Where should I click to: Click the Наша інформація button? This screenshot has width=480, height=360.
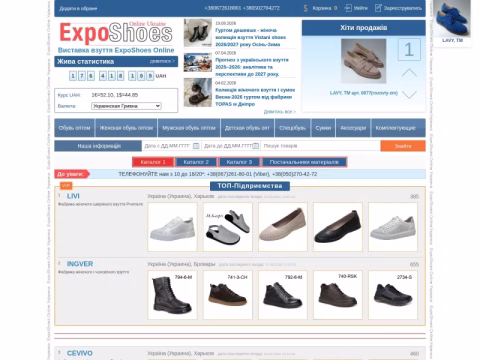click(98, 146)
